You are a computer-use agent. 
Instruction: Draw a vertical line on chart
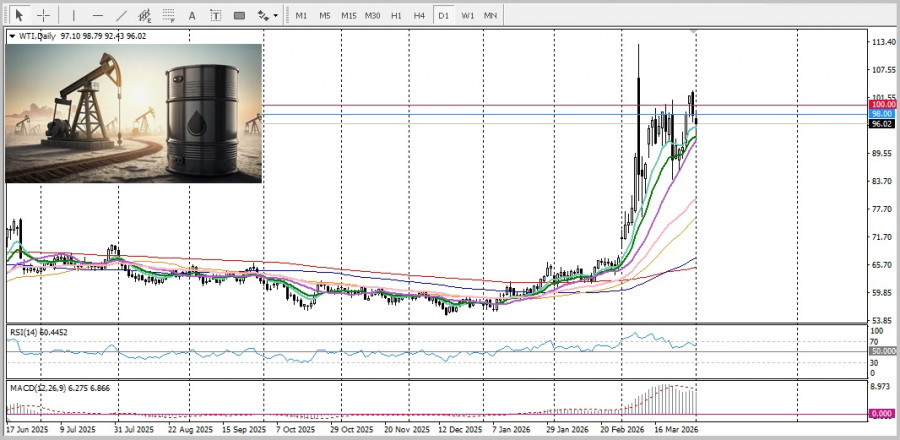pyautogui.click(x=73, y=16)
